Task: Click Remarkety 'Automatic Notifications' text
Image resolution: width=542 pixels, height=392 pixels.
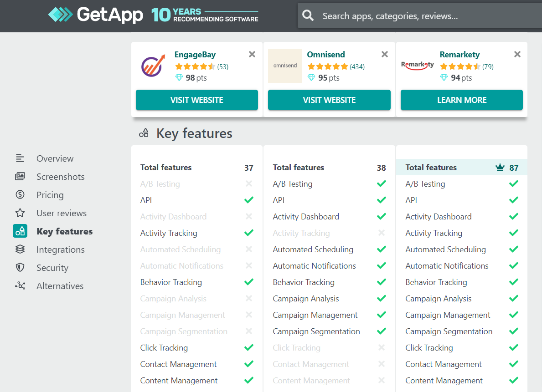Action: point(447,266)
